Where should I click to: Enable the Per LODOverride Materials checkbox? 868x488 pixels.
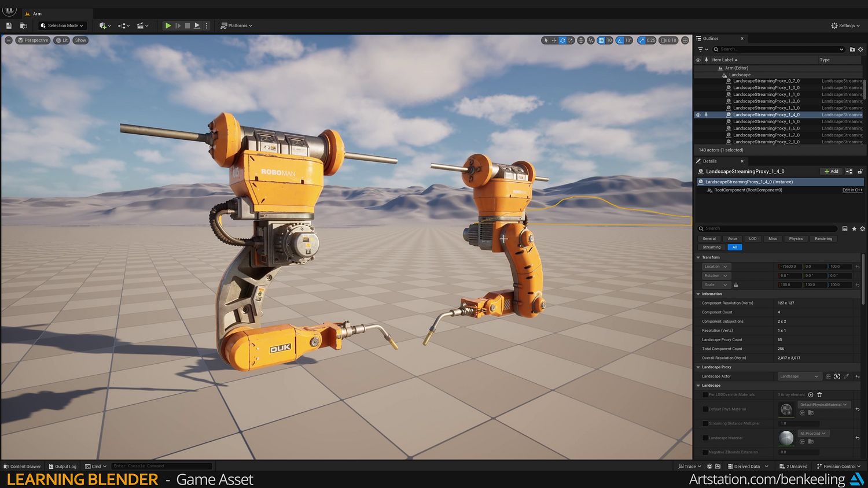click(x=705, y=395)
